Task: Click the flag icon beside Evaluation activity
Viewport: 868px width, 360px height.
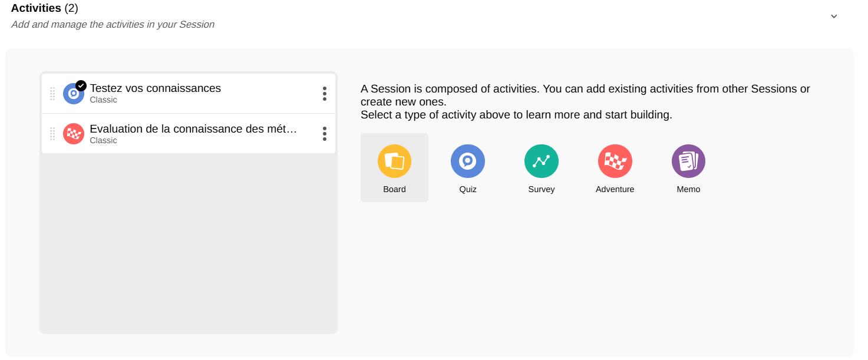Action: point(74,134)
